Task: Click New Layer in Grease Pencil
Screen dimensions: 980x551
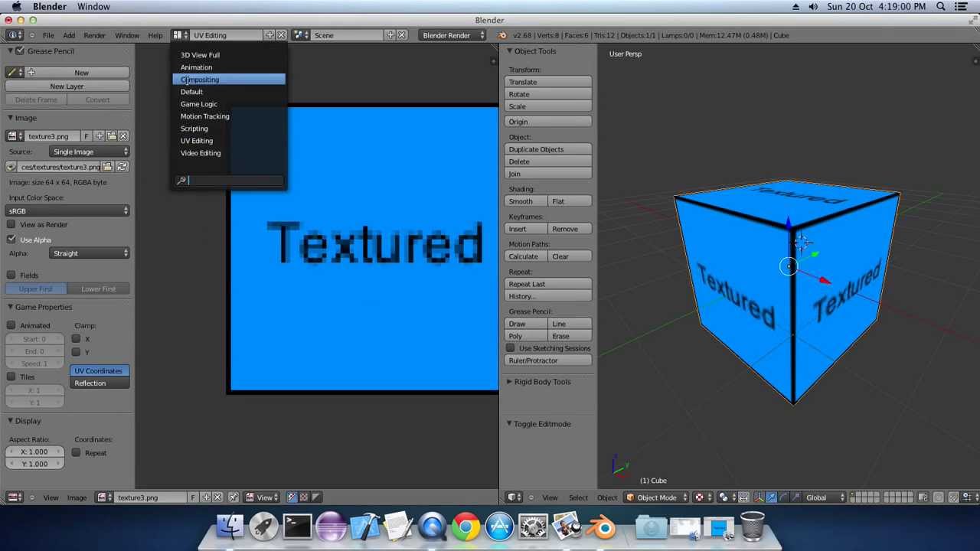Action: click(67, 86)
